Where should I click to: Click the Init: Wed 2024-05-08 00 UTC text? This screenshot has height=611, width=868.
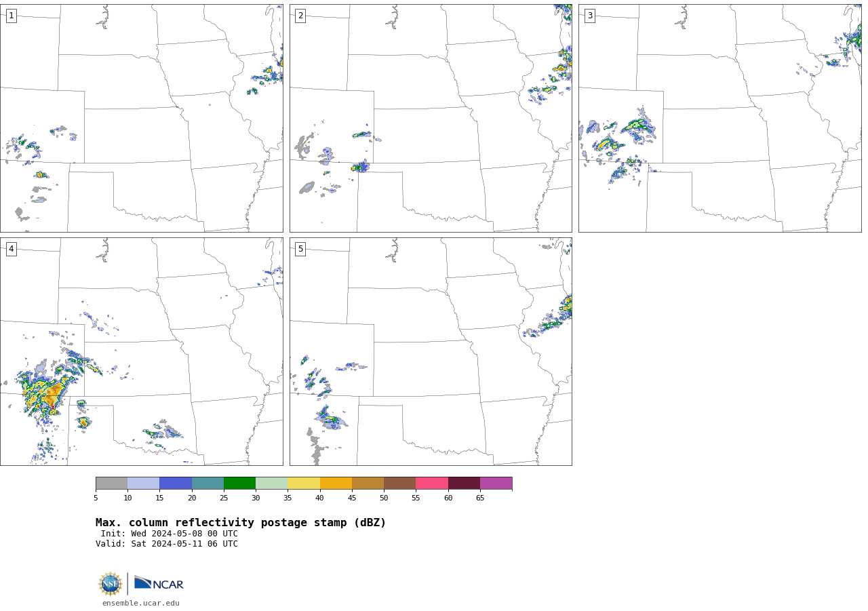pyautogui.click(x=170, y=534)
